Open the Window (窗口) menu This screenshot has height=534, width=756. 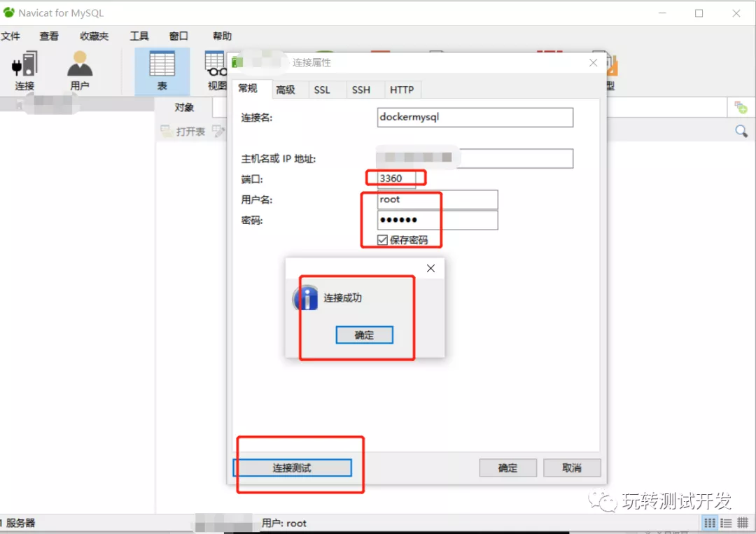tap(178, 36)
